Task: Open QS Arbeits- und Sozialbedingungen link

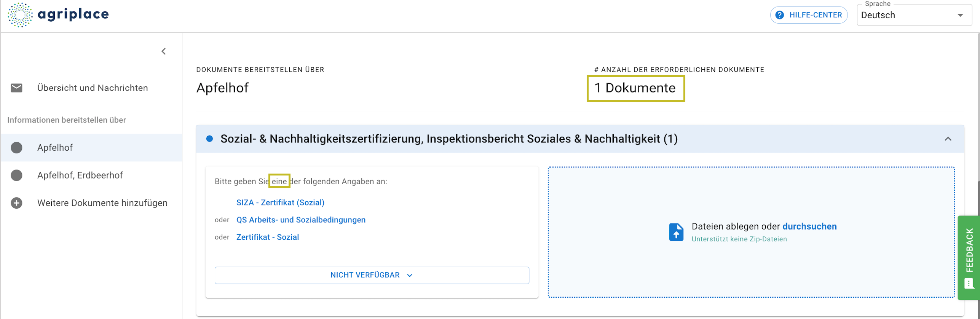Action: pos(301,220)
